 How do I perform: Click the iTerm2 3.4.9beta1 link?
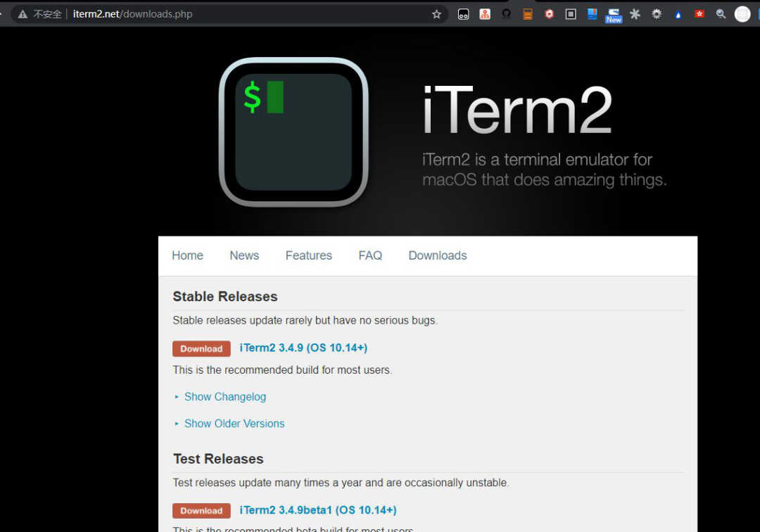pos(318,510)
